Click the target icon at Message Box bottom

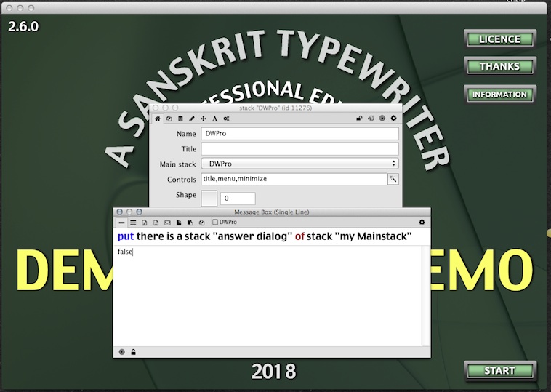coord(122,352)
